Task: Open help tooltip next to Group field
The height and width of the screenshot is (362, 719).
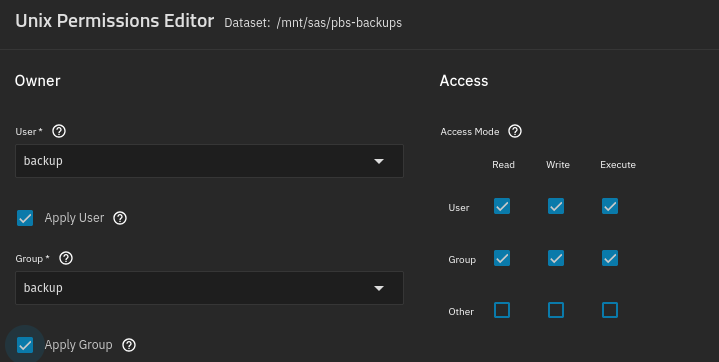Action: [x=66, y=258]
